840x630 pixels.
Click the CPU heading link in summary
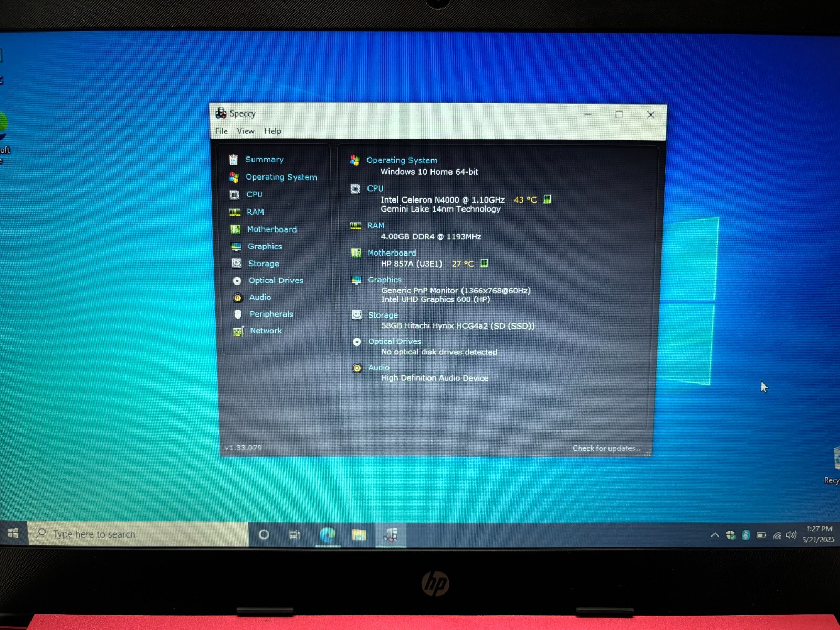pos(375,188)
